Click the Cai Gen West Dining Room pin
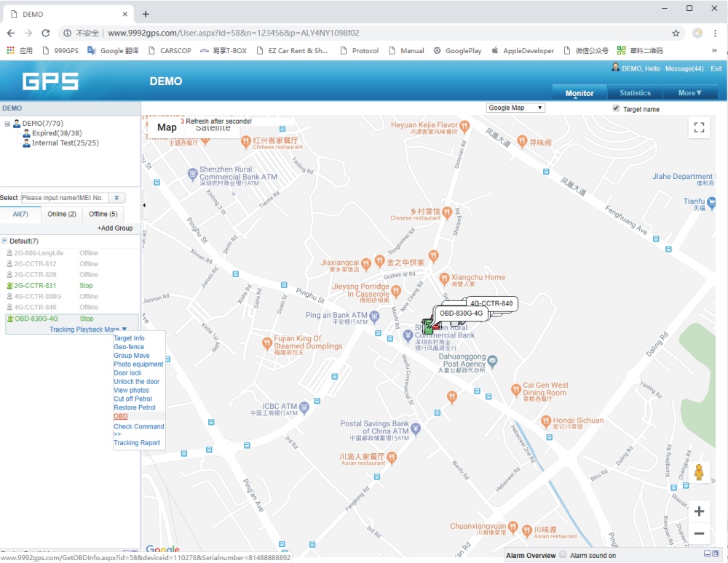The width and height of the screenshot is (728, 563). tap(516, 390)
